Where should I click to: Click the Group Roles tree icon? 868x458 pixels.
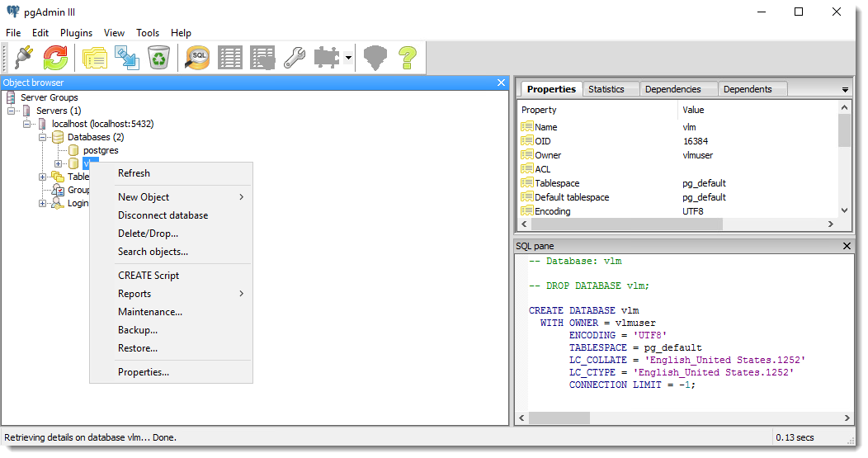pyautogui.click(x=58, y=190)
